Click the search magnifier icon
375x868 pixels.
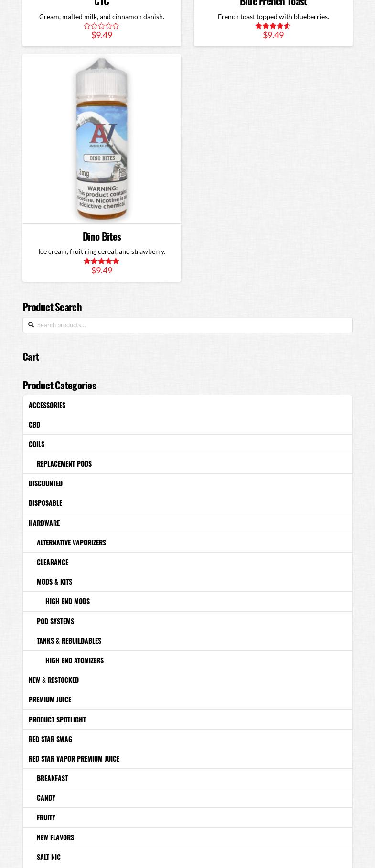(31, 325)
